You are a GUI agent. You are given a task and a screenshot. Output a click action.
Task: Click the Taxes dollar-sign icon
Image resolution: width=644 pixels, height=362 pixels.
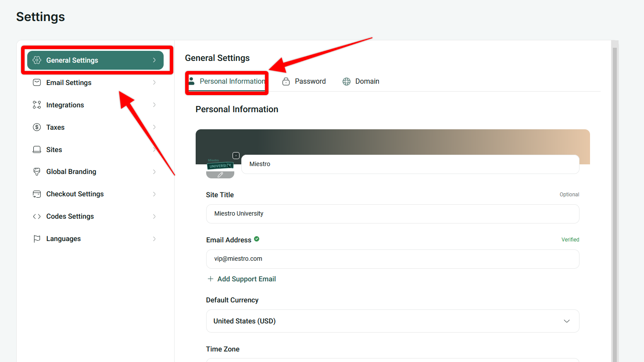(x=37, y=127)
